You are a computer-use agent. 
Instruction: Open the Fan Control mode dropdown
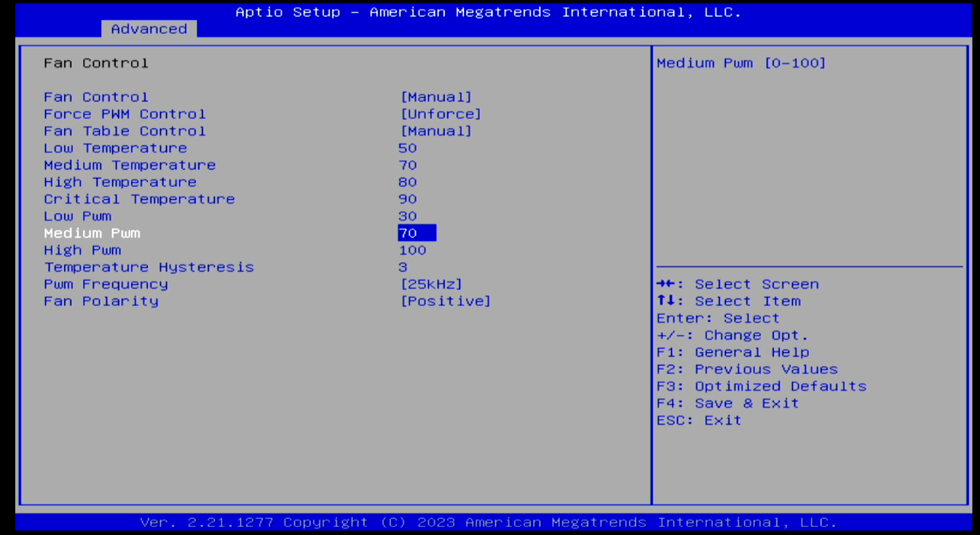(x=436, y=97)
